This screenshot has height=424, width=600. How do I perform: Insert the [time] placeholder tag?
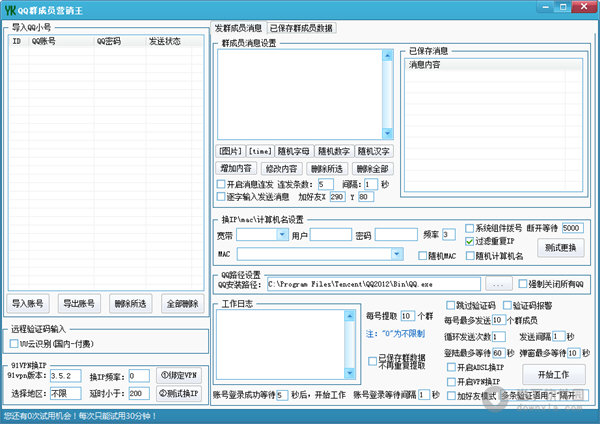coord(261,151)
